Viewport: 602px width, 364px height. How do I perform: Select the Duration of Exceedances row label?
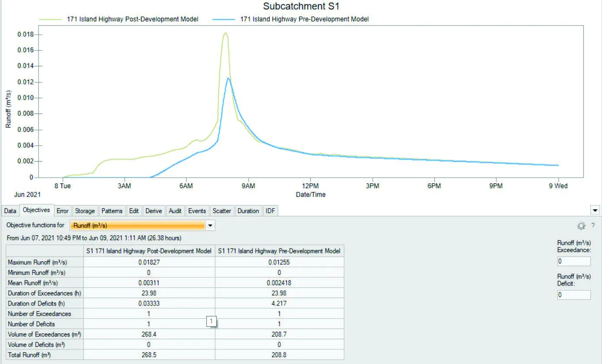[44, 293]
